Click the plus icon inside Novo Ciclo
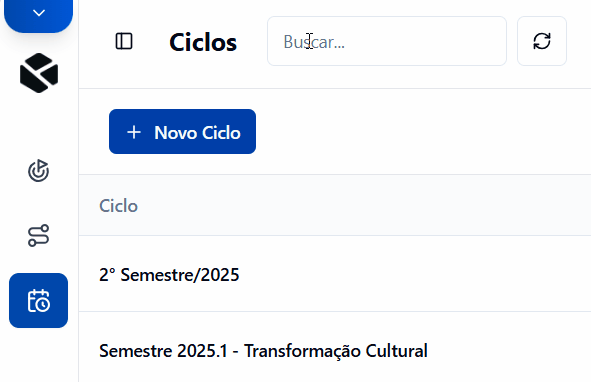 pos(134,132)
